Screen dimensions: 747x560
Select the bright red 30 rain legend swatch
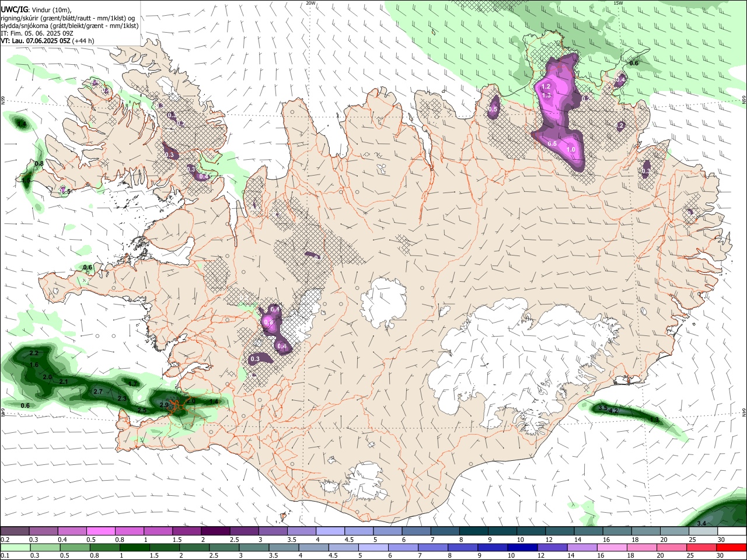click(732, 548)
